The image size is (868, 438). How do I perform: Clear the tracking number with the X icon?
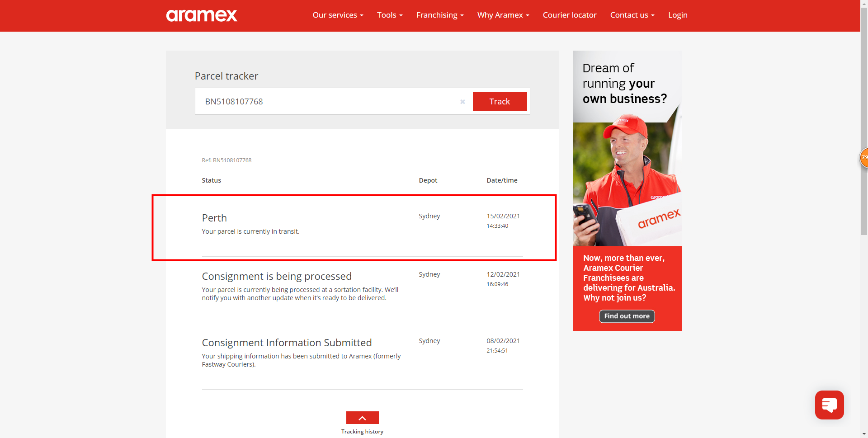462,102
